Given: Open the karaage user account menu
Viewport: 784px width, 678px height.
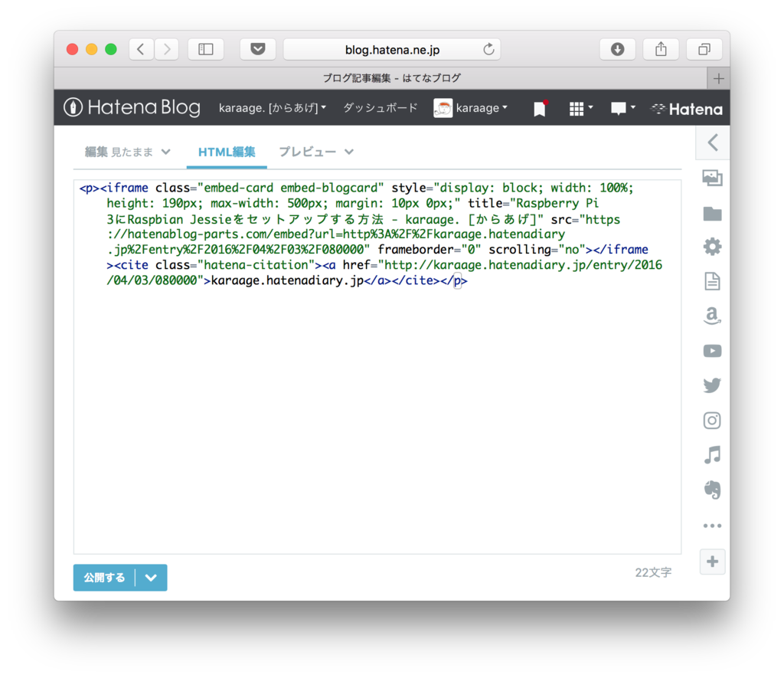Looking at the screenshot, I should tap(471, 107).
